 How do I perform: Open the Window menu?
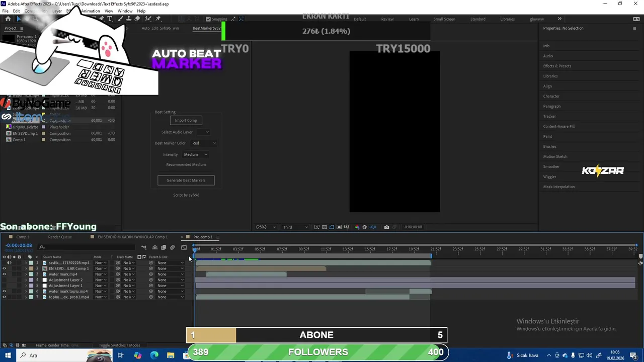125,11
